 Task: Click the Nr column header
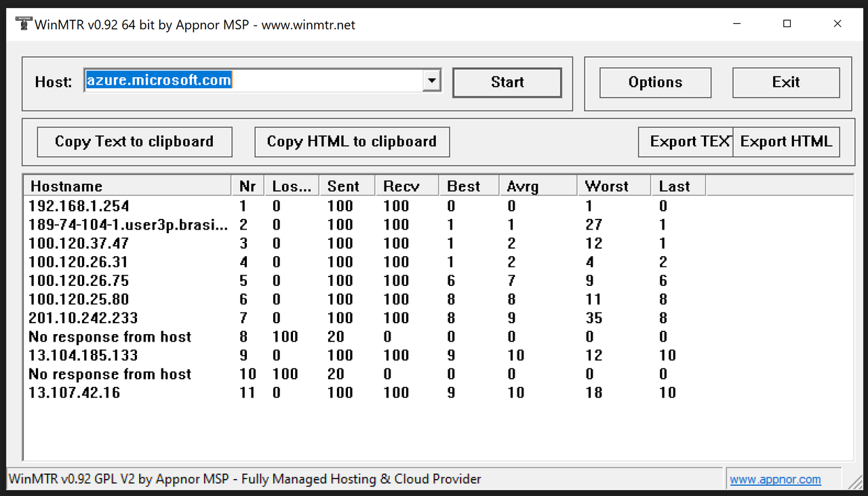[248, 186]
